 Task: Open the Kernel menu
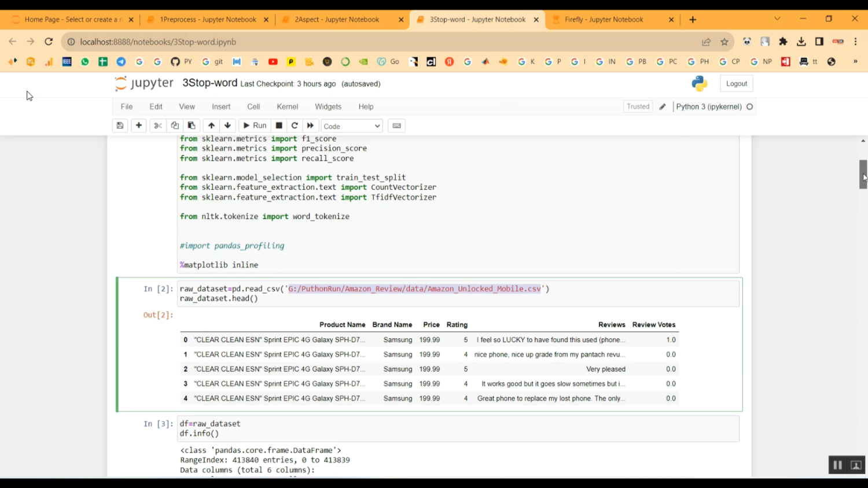point(287,106)
